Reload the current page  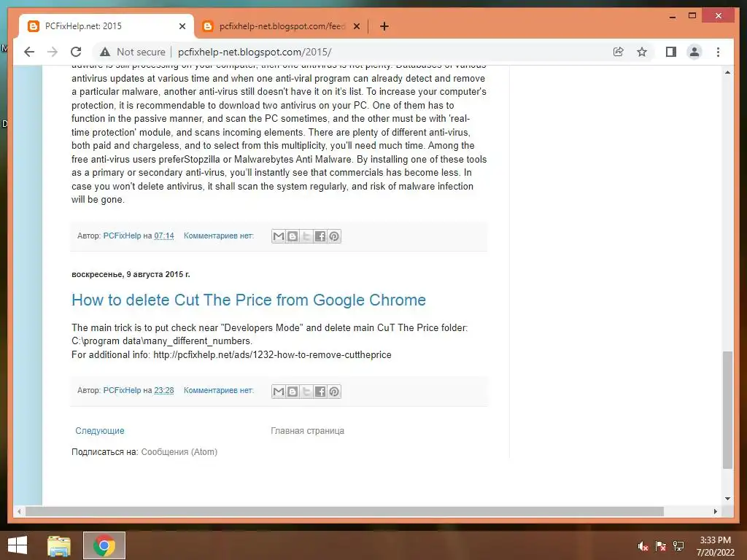coord(76,52)
